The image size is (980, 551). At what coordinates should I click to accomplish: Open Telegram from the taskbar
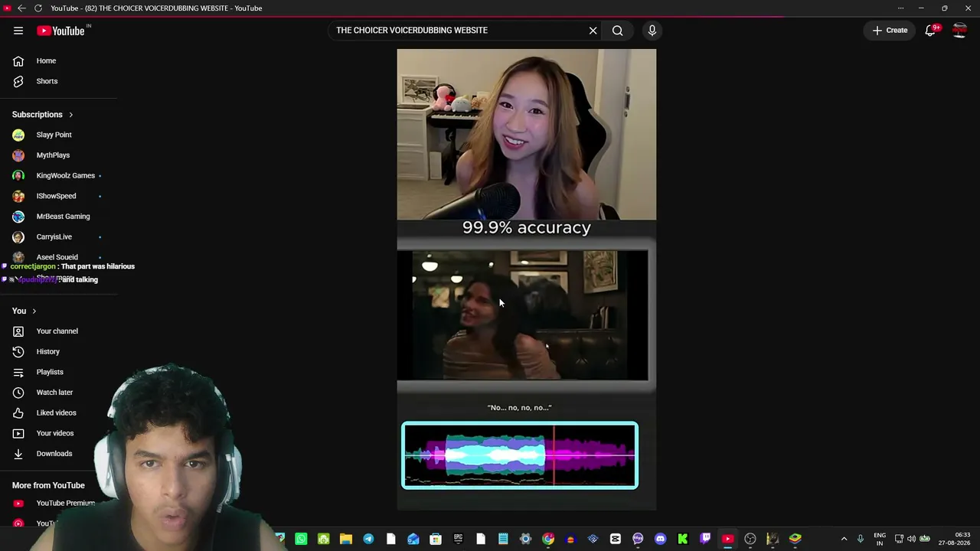(368, 539)
